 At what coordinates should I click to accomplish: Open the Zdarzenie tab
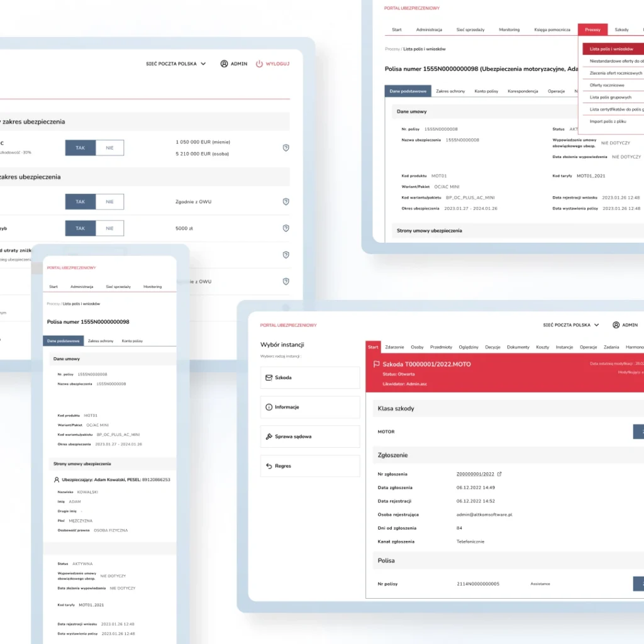(394, 347)
